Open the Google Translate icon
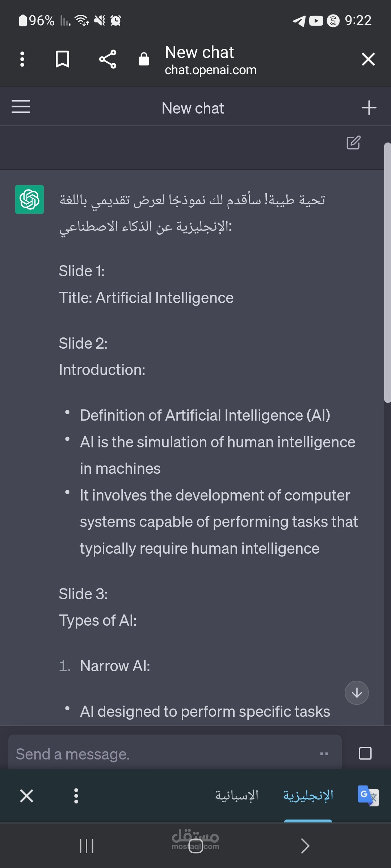Viewport: 391px width, 868px height. [368, 796]
